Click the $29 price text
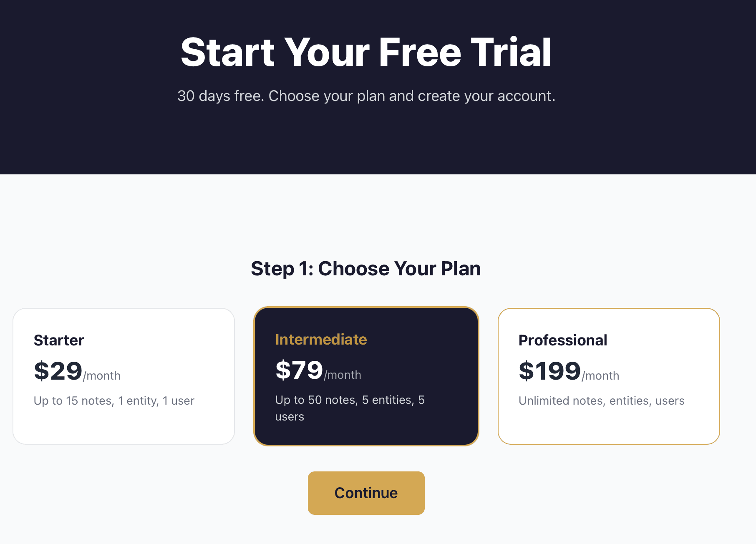 coord(58,371)
